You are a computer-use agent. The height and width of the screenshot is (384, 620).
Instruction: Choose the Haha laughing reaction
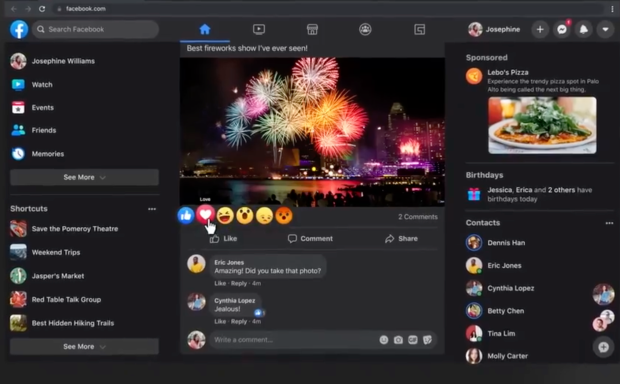[x=225, y=216]
